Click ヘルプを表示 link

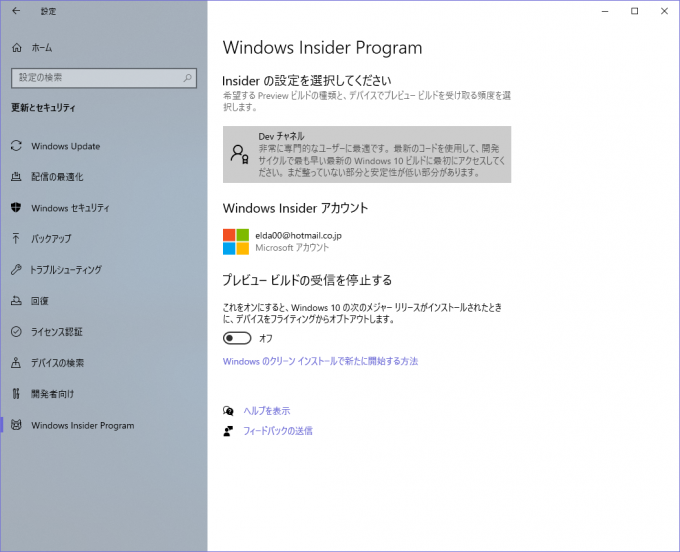point(267,411)
